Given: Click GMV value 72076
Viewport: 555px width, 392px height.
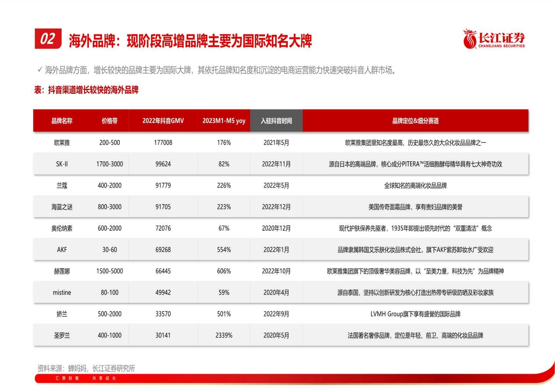Looking at the screenshot, I should pyautogui.click(x=163, y=228).
